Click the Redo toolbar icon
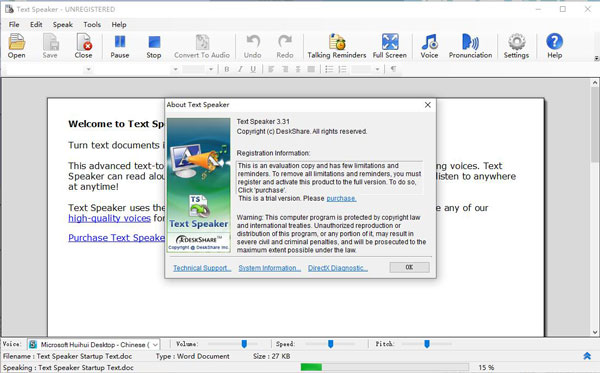Screen dimensions: 600x373 [285, 46]
